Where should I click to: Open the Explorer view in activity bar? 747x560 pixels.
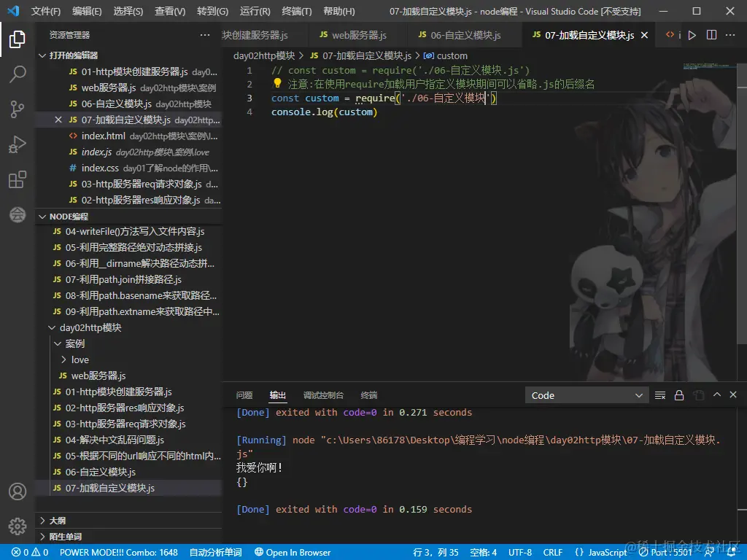click(18, 39)
